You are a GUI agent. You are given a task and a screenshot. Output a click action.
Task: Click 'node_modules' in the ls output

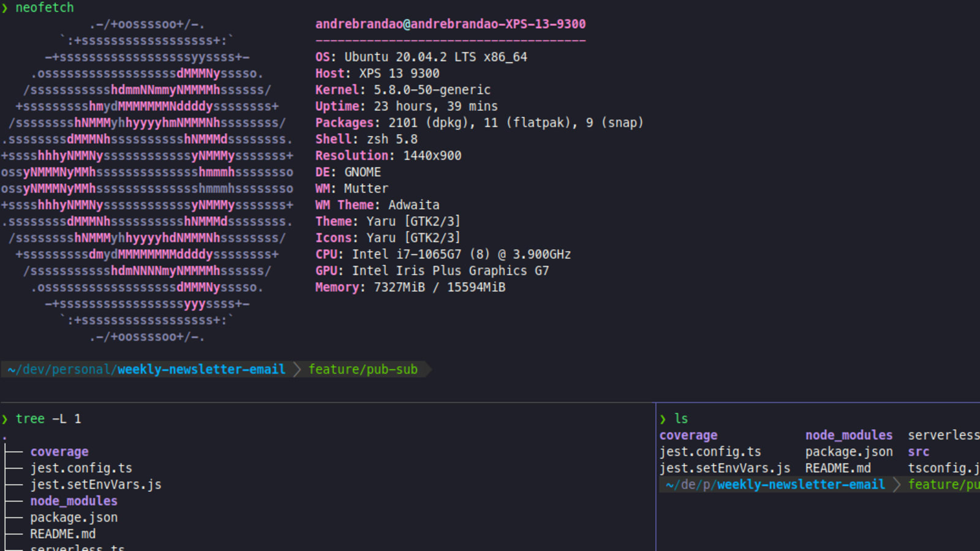(849, 435)
